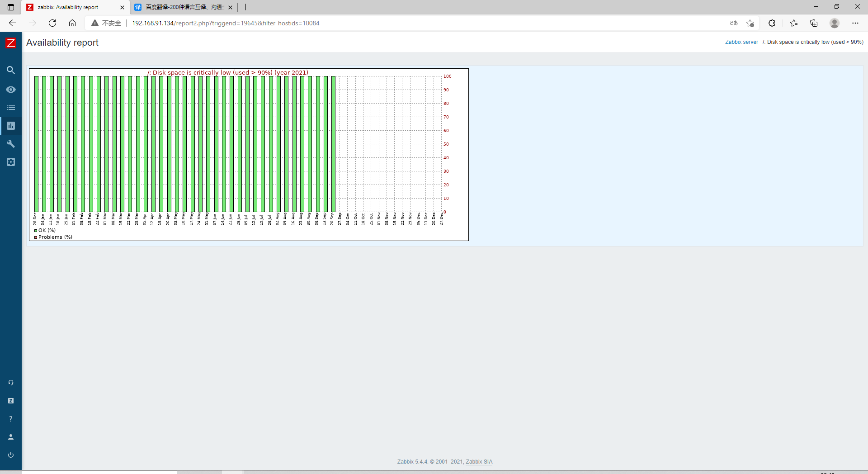
Task: Click the OK (%) legend green swatch
Action: (36, 231)
